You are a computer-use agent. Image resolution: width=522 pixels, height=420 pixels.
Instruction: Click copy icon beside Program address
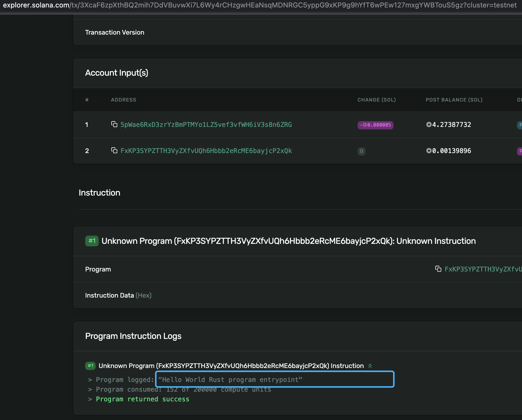coord(438,269)
